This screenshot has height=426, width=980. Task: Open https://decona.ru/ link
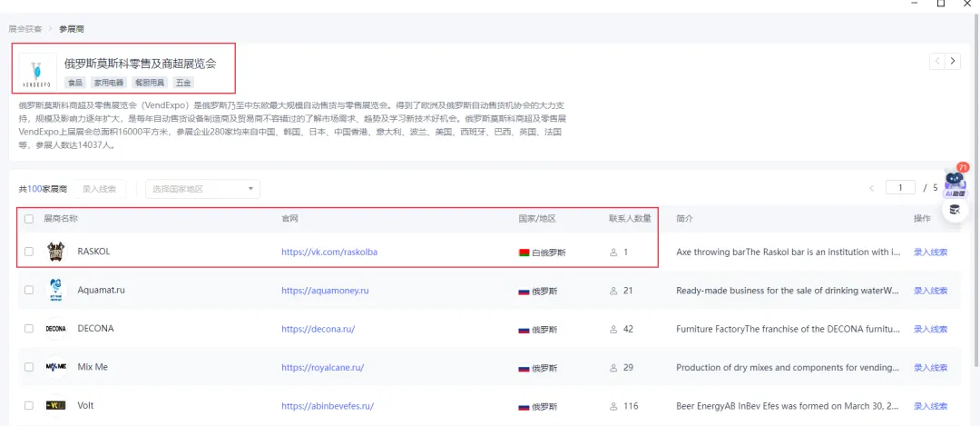coord(318,329)
